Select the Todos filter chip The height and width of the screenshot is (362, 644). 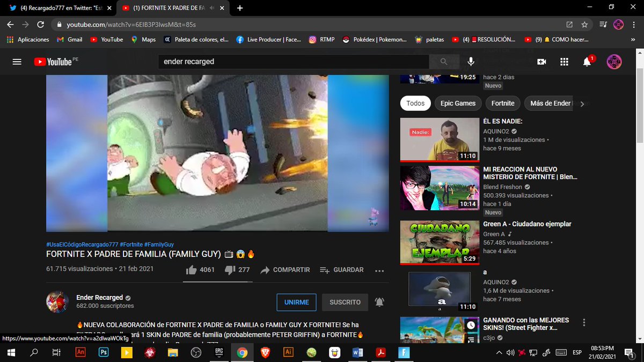[415, 104]
